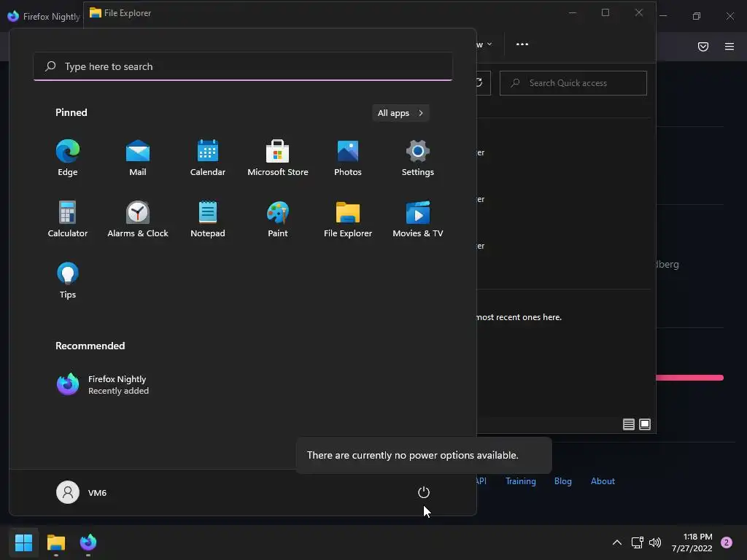This screenshot has height=560, width=747.
Task: Open the Calendar pinned app
Action: pyautogui.click(x=208, y=157)
